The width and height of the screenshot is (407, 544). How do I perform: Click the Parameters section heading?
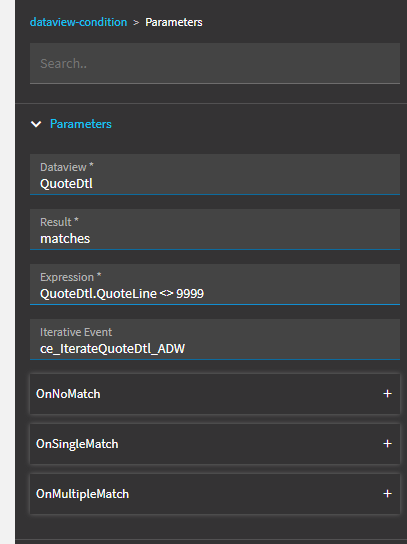click(80, 124)
